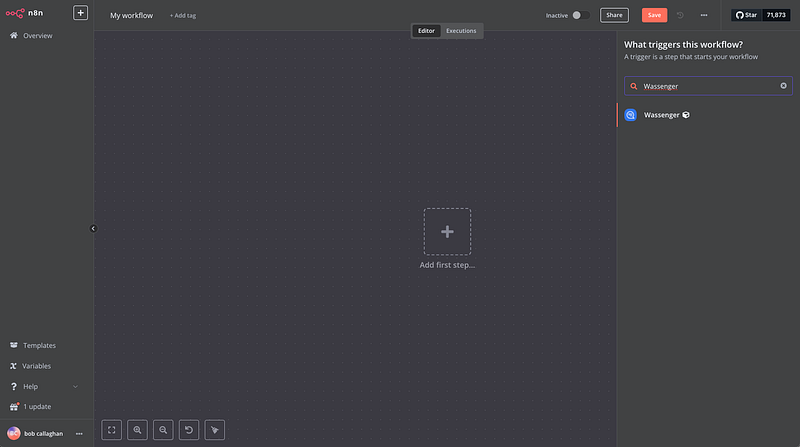Toggle the Inactive workflow switch

[576, 15]
